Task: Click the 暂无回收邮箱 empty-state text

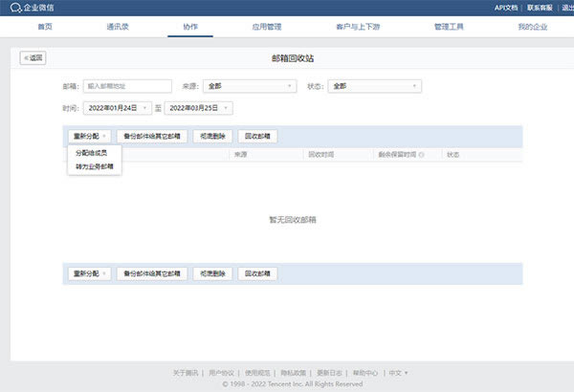Action: [x=293, y=220]
